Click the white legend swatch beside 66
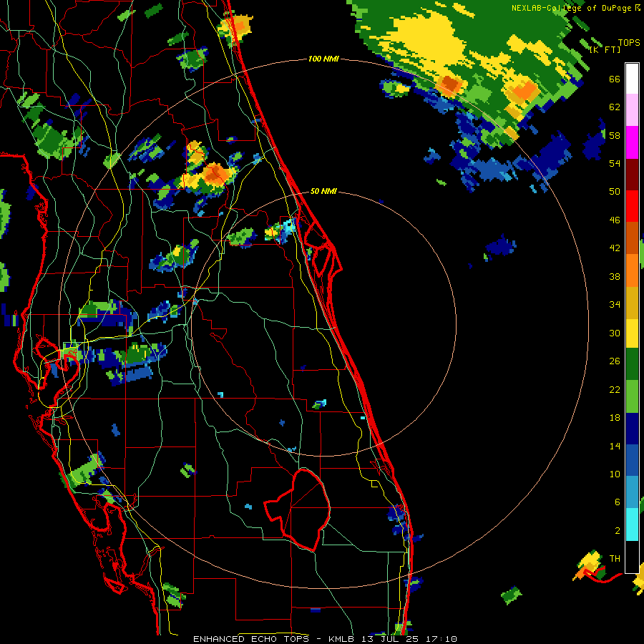This screenshot has height=644, width=644. coord(632,79)
